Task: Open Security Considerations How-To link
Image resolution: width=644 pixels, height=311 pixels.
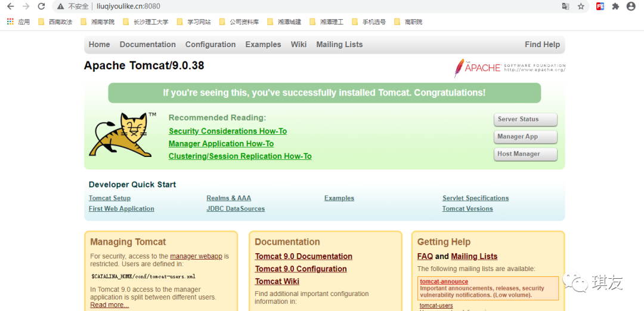Action: (x=228, y=131)
